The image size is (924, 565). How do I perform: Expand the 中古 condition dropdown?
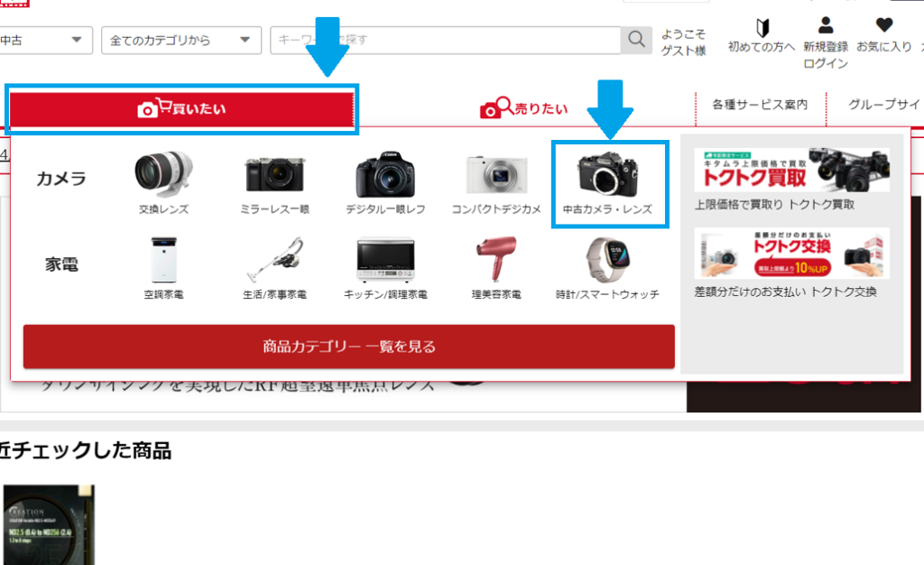click(45, 40)
